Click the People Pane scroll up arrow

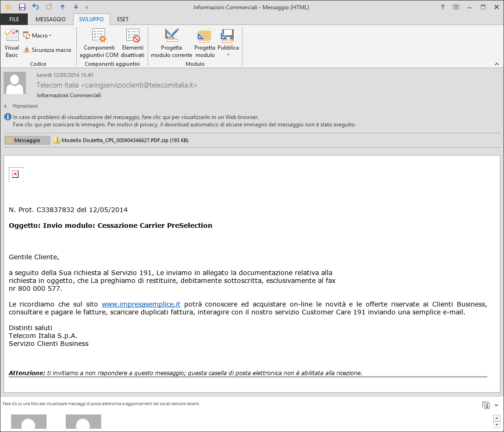(497, 418)
